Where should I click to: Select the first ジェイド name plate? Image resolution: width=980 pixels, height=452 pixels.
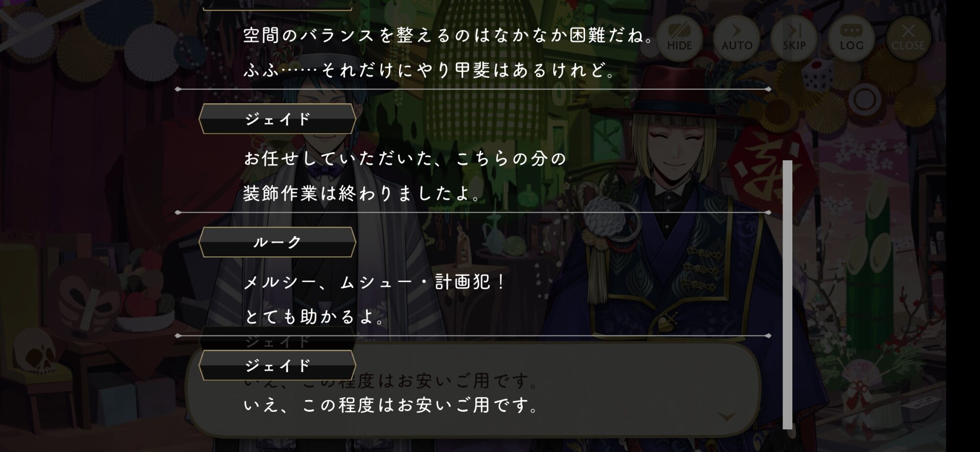coord(277,119)
